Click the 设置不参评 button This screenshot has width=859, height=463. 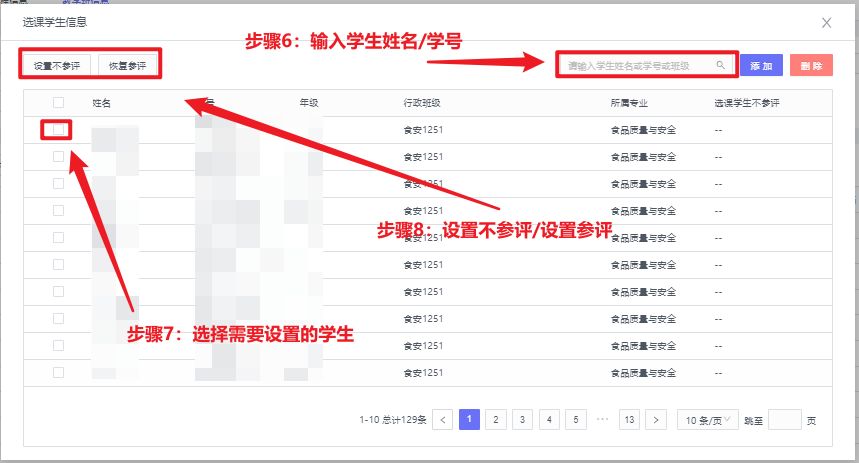coord(58,66)
